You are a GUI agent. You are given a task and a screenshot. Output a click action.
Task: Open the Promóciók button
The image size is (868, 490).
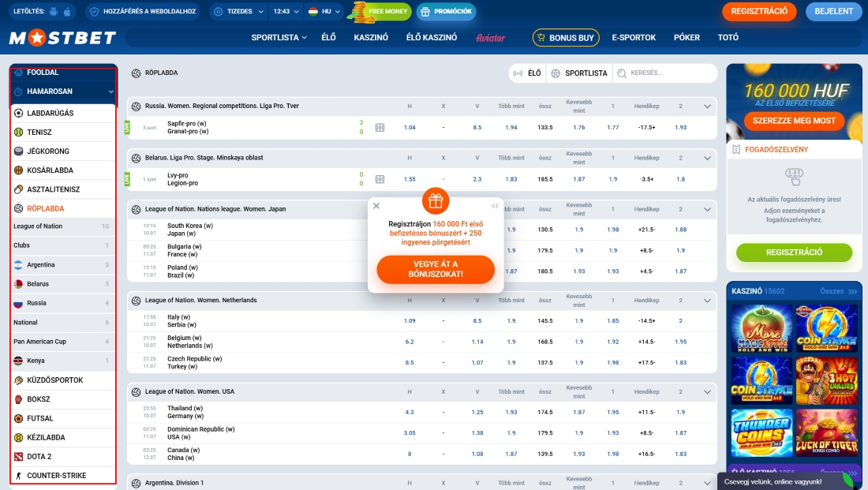446,11
